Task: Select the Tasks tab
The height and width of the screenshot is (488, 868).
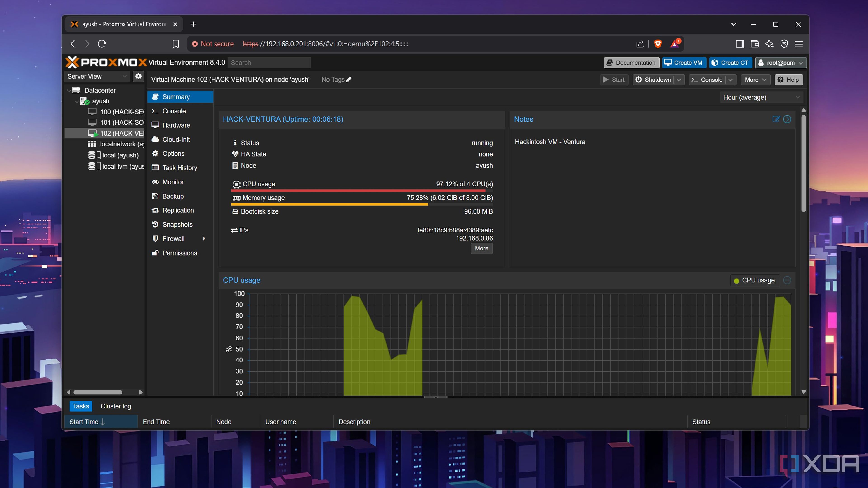Action: click(81, 406)
